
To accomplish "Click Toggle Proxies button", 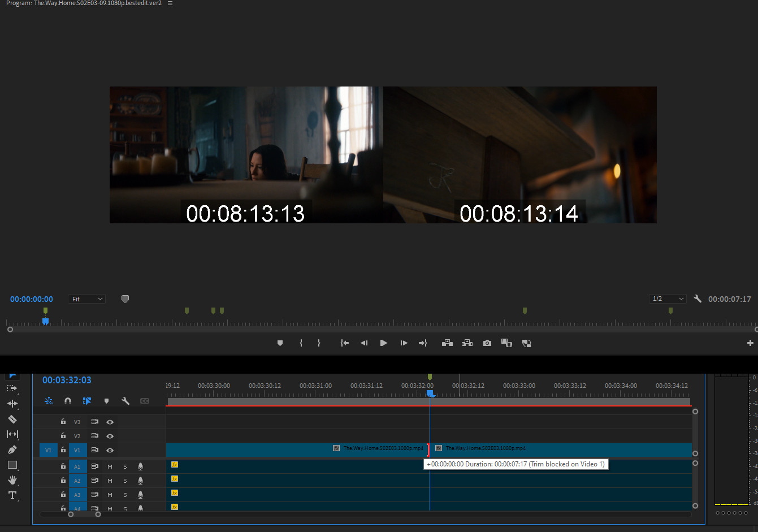I will point(527,343).
